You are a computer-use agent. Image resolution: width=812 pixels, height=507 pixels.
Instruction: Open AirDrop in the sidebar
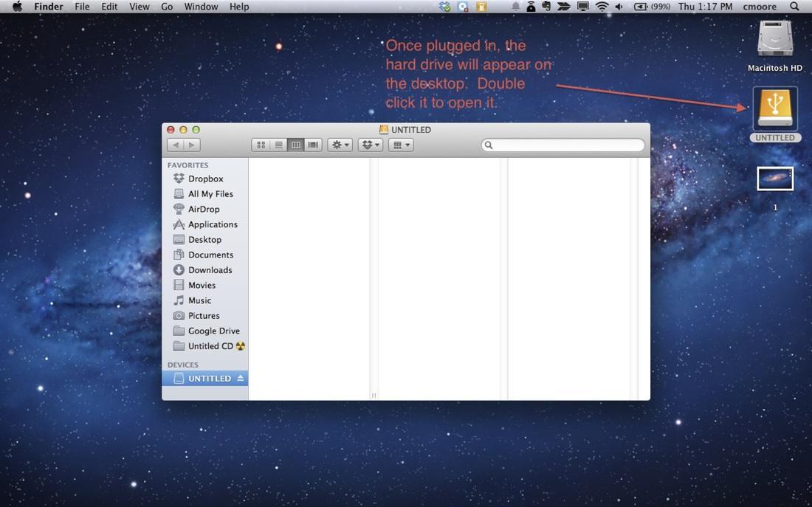(203, 209)
